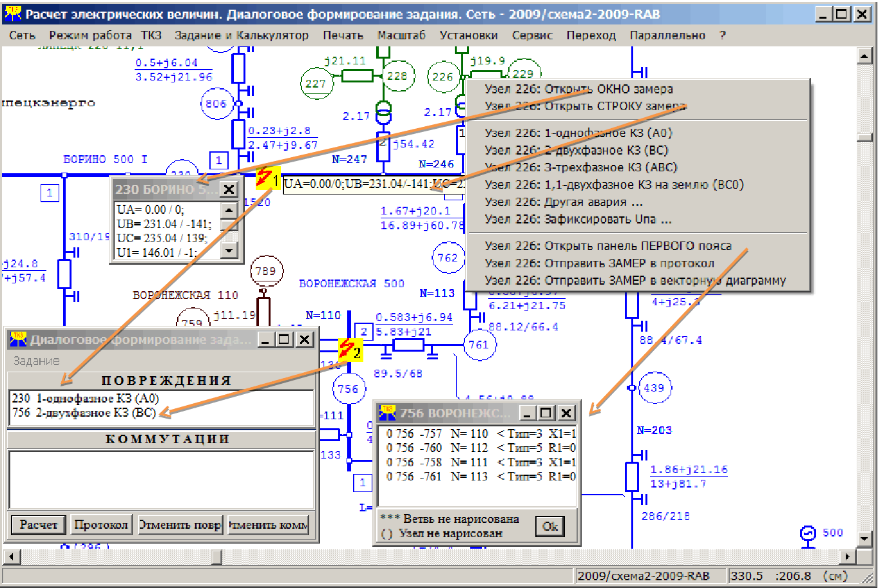The image size is (878, 588).
Task: Open the Сеть menu
Action: click(22, 35)
